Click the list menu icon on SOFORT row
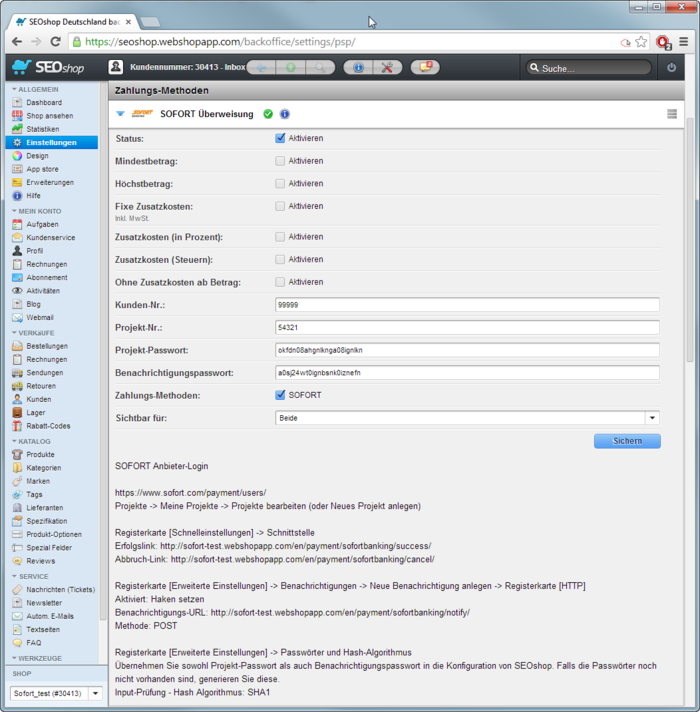Image resolution: width=700 pixels, height=712 pixels. point(672,114)
